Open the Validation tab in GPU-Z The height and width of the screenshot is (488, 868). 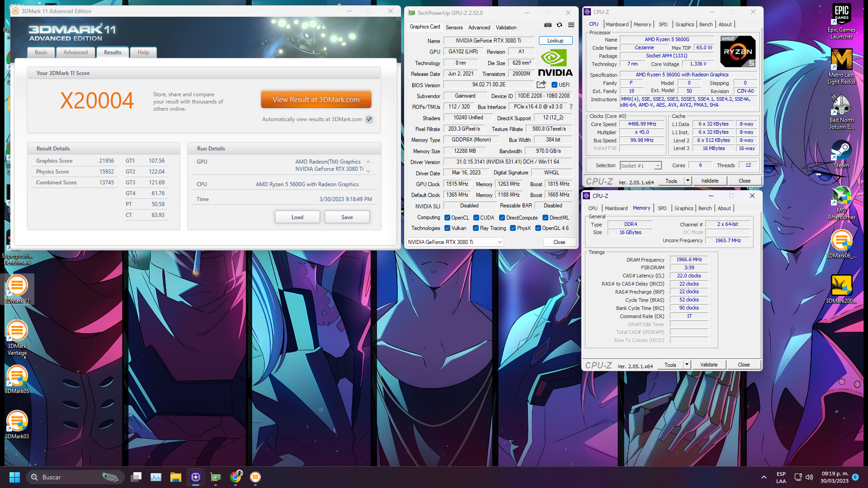coord(506,28)
